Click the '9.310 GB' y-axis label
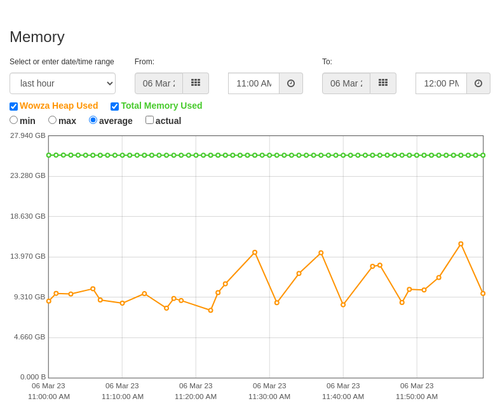This screenshot has width=500, height=403. (x=30, y=297)
